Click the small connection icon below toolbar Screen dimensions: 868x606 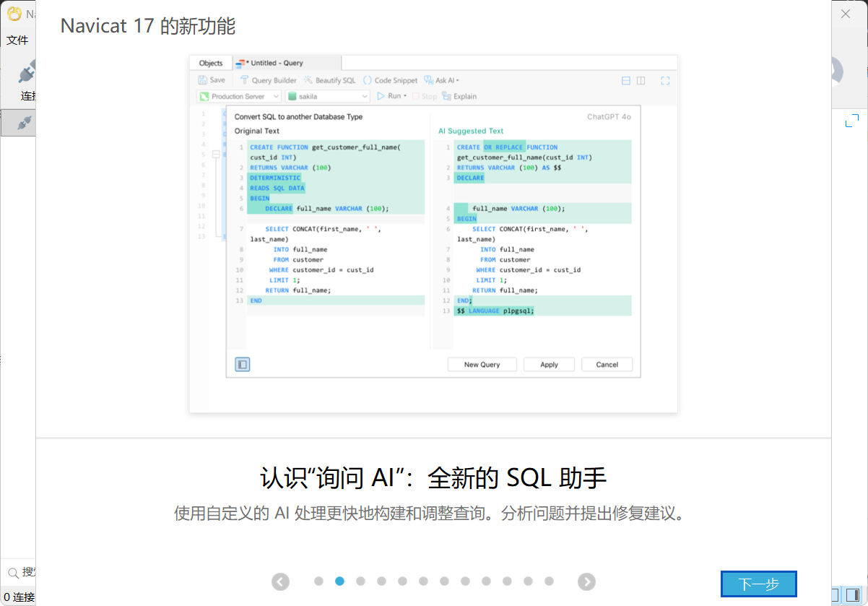[24, 124]
